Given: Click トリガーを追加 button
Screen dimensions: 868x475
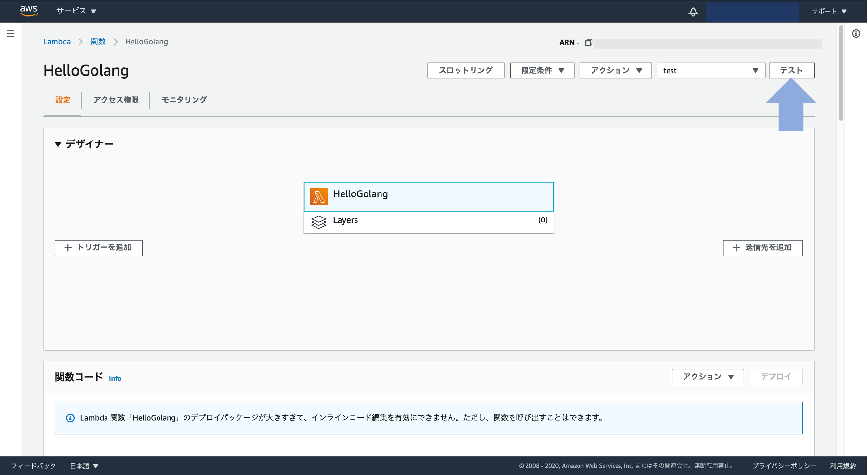Looking at the screenshot, I should (x=99, y=248).
